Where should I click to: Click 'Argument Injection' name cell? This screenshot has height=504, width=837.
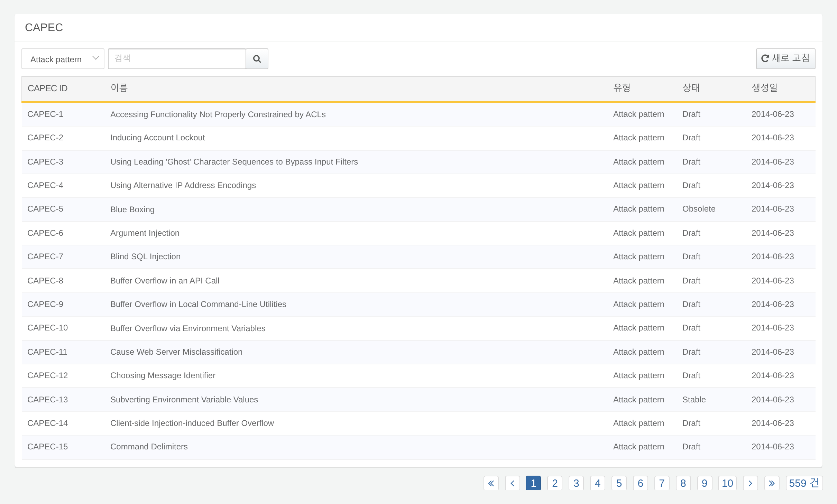(145, 233)
